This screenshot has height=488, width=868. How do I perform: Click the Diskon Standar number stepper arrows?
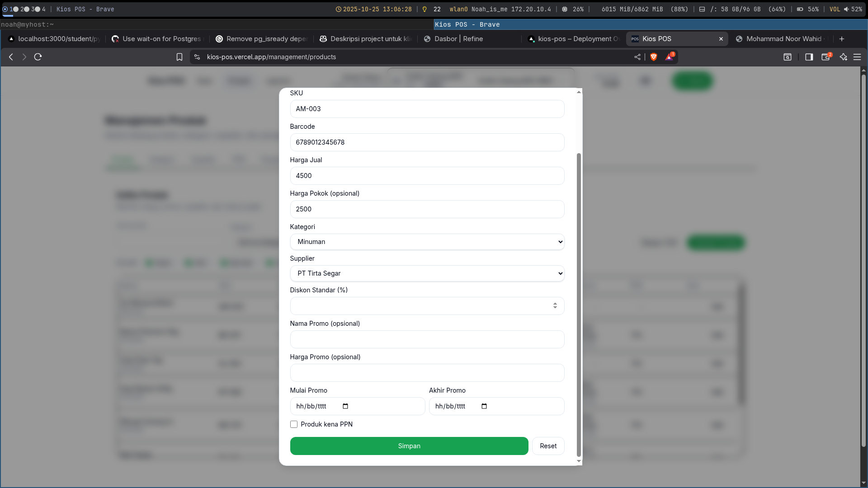point(555,306)
